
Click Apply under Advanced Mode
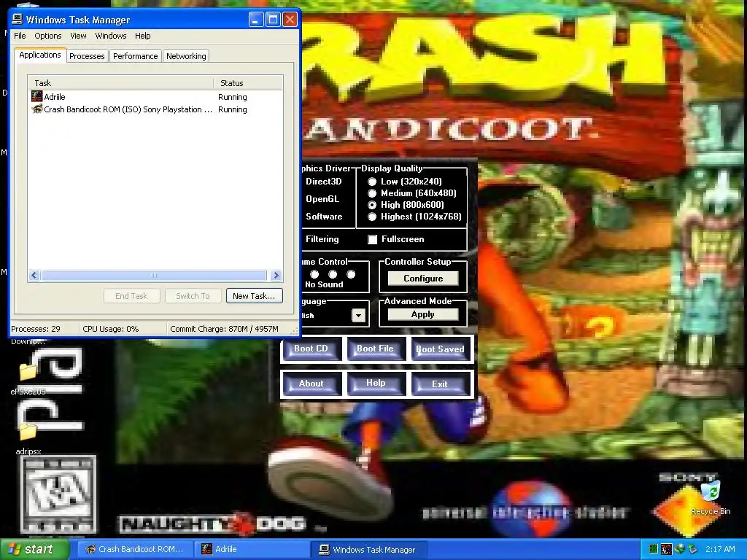point(423,314)
